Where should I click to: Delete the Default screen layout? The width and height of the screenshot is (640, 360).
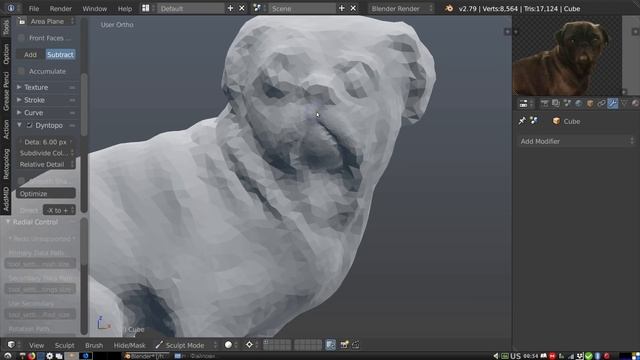tap(242, 8)
